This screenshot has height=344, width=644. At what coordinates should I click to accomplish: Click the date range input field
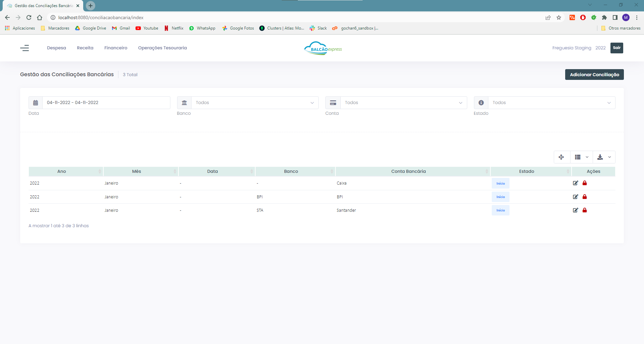(x=106, y=103)
